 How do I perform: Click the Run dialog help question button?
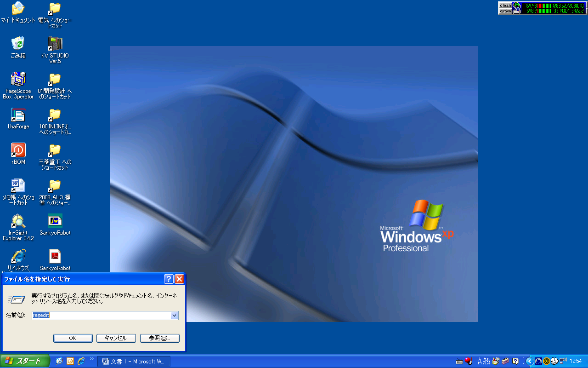pos(169,279)
